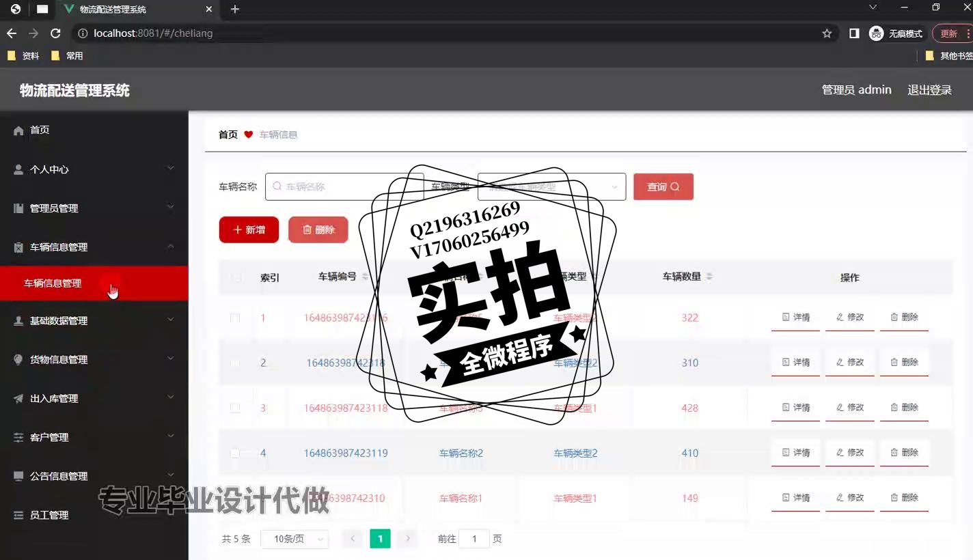Click 退出登录 to log out
Image resolution: width=973 pixels, height=560 pixels.
click(x=929, y=90)
